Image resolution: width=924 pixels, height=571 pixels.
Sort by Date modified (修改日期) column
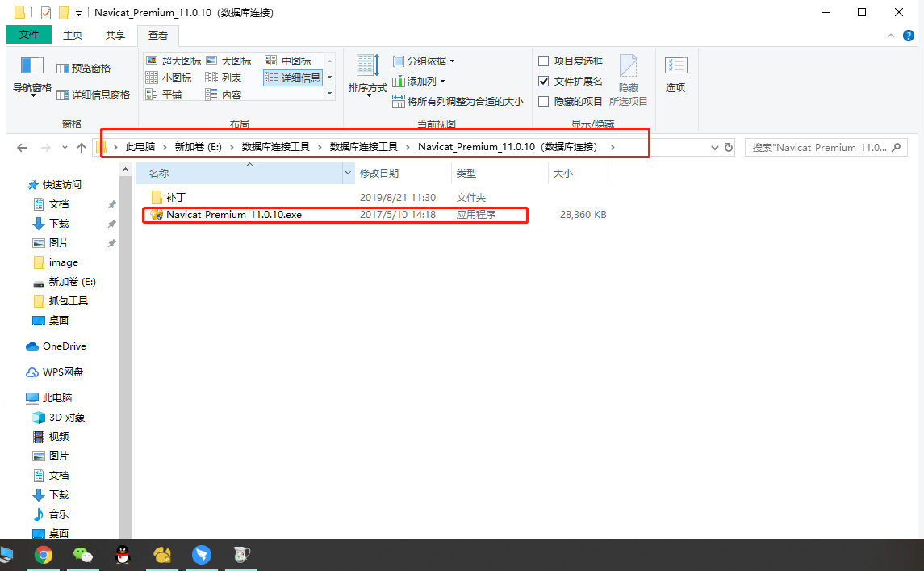click(403, 174)
